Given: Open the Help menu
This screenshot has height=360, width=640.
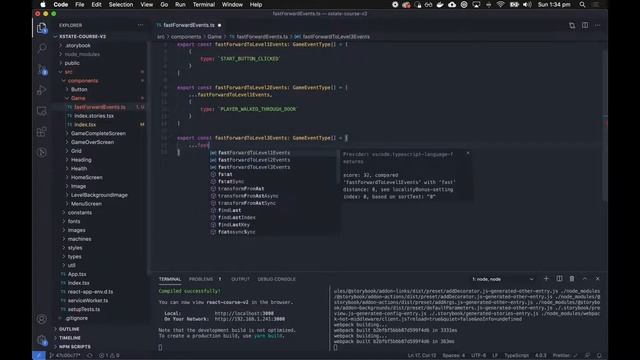Looking at the screenshot, I should pos(256,5).
